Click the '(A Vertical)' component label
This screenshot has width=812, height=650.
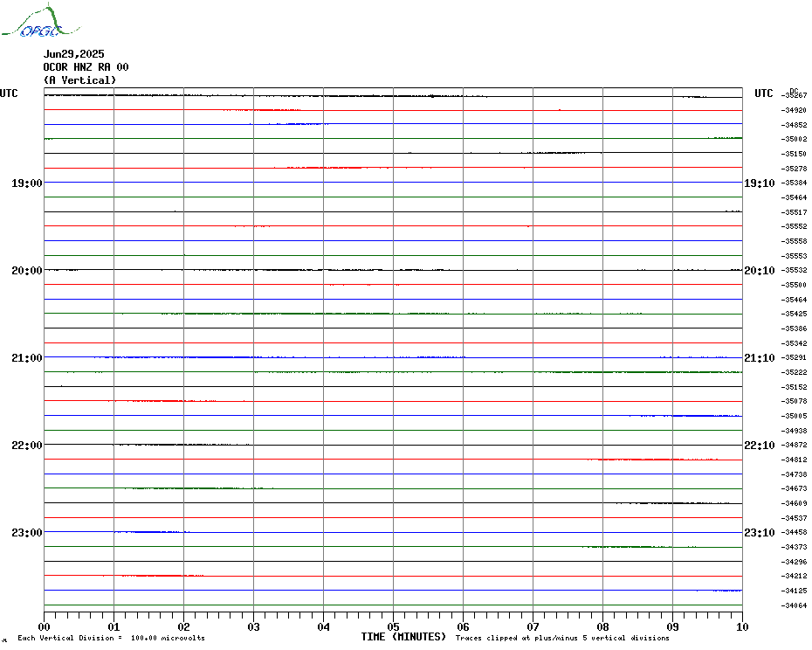[x=79, y=80]
